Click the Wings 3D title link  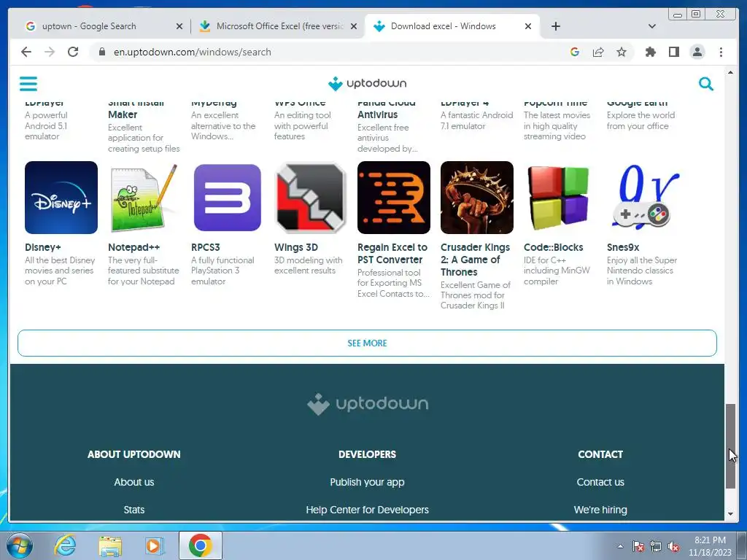pos(296,247)
